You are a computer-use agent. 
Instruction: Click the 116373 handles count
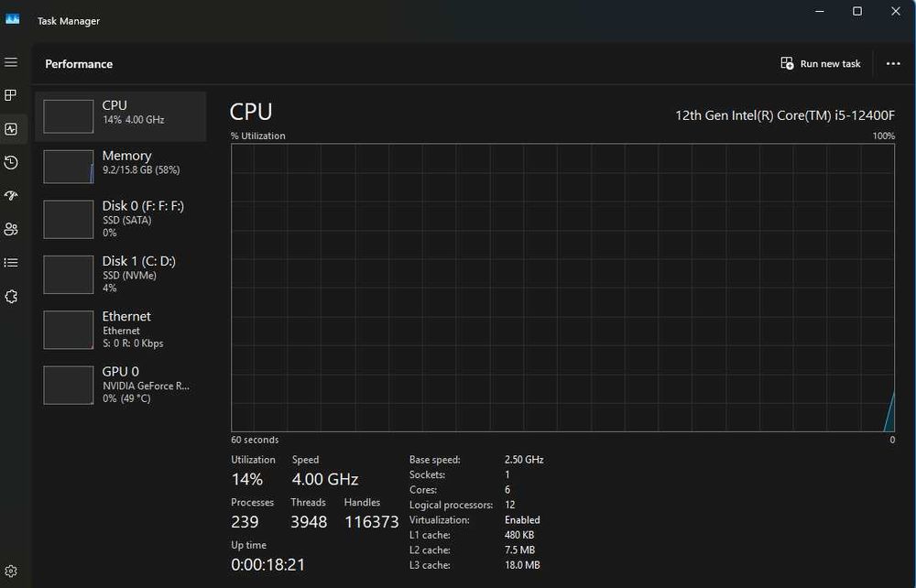[372, 522]
